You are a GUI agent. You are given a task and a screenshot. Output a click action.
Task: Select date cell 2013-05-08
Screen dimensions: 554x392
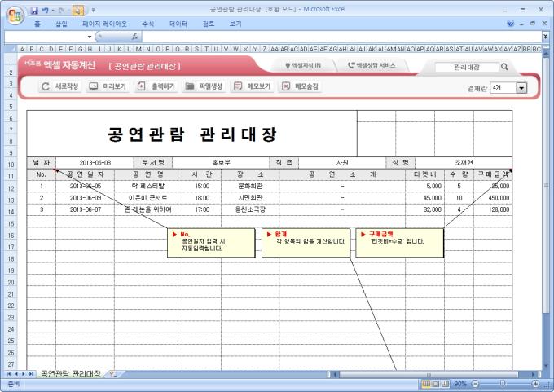click(95, 163)
